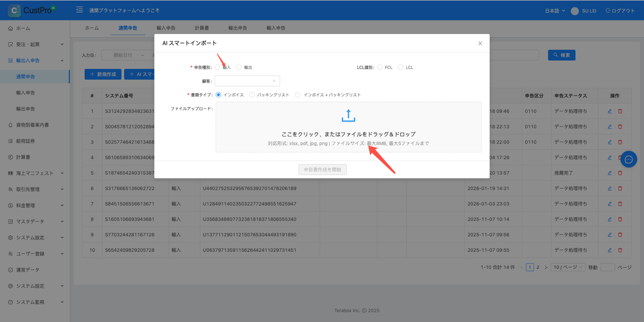This screenshot has height=322, width=644.
Task: Click the 貨物到着案内書 bell icon
Action: tap(11, 125)
